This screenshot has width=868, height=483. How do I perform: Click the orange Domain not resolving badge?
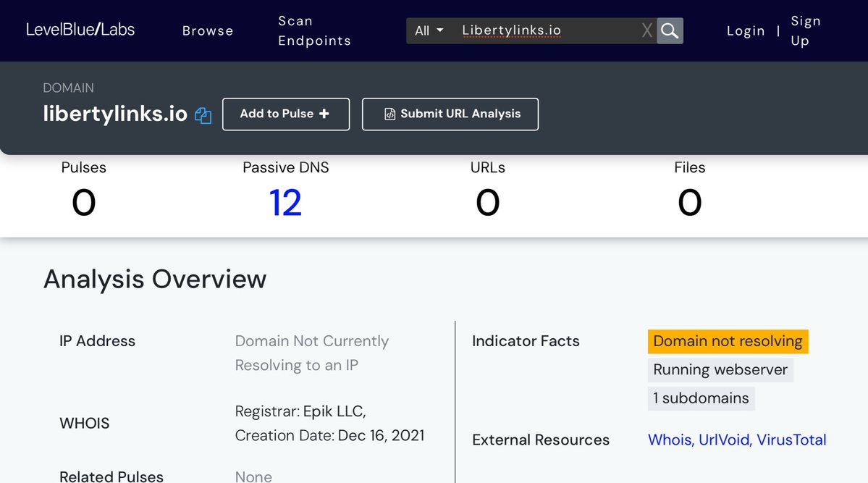(728, 341)
